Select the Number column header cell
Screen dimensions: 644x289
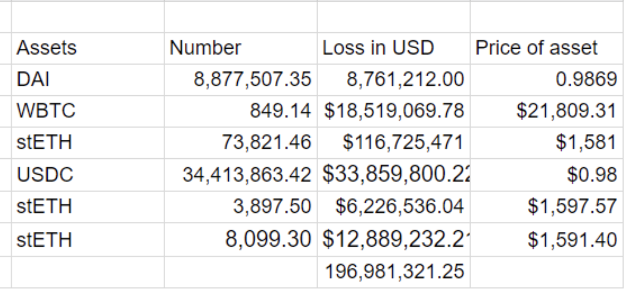tap(241, 48)
